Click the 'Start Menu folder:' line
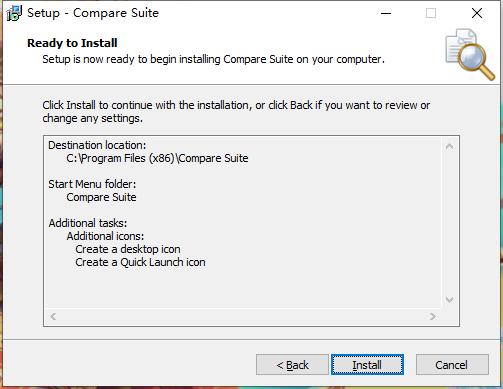 pos(92,184)
